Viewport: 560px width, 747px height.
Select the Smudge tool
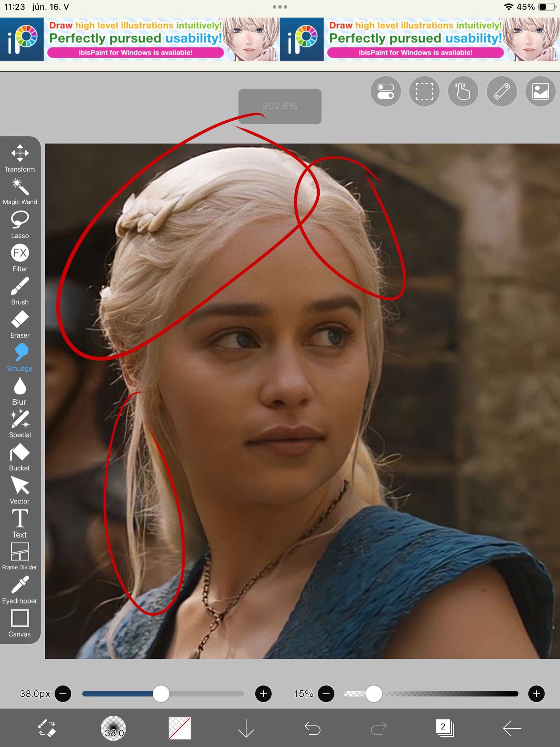20,358
